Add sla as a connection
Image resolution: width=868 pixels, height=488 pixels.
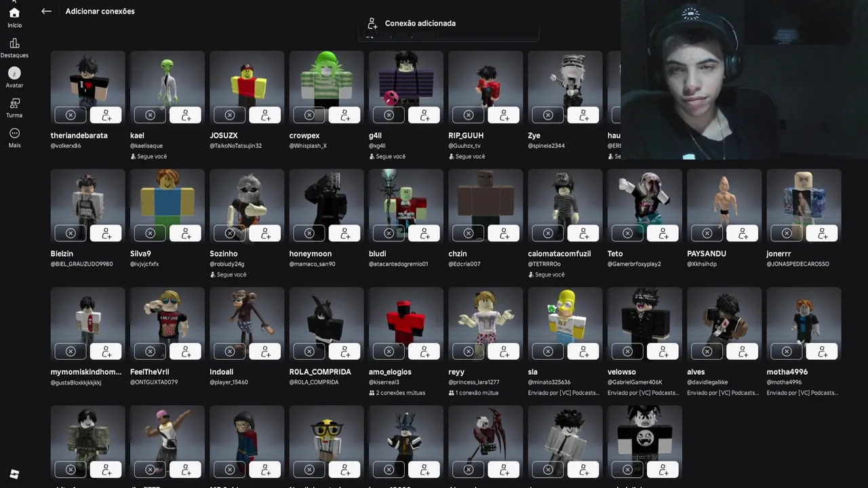click(583, 352)
